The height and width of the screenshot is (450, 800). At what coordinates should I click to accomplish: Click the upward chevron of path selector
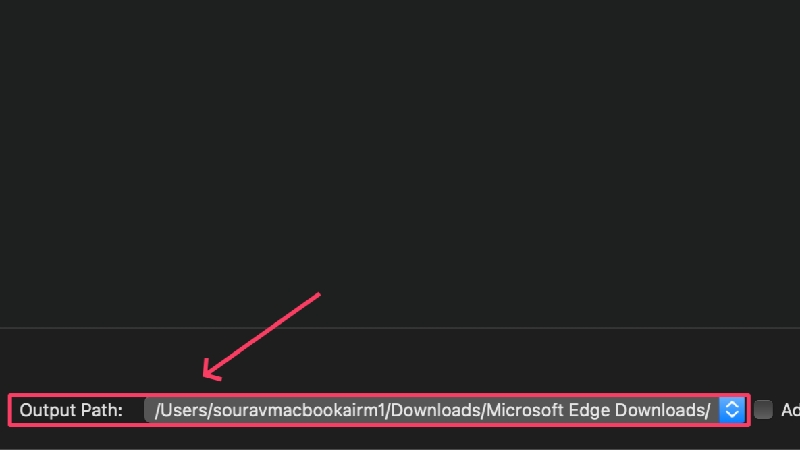(732, 404)
